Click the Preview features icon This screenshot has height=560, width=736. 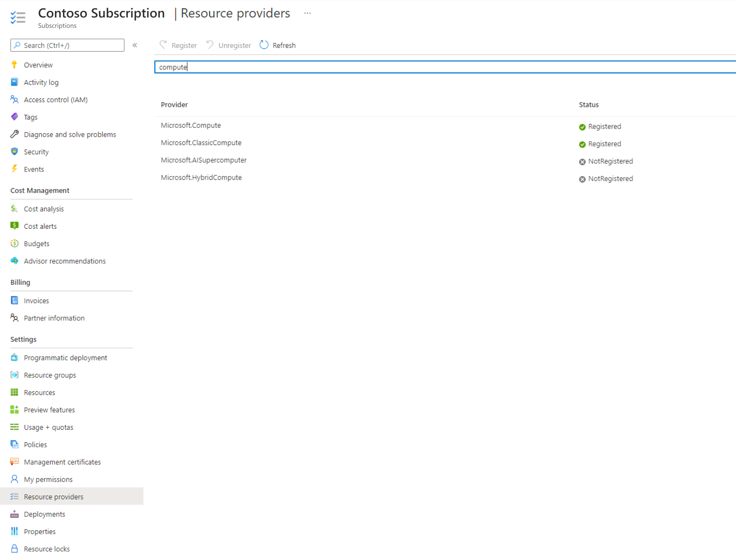[x=14, y=410]
